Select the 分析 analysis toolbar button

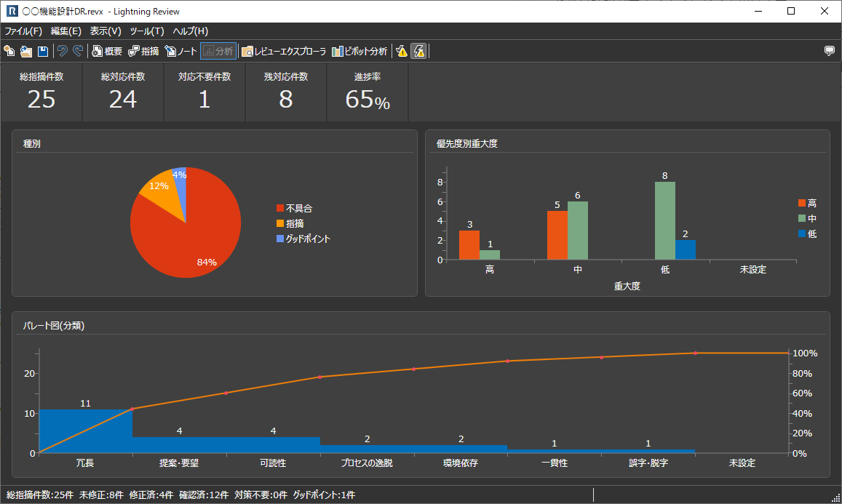click(x=218, y=51)
